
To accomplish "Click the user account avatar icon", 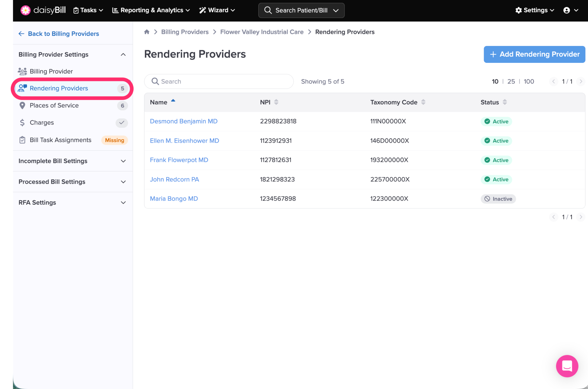I will [566, 10].
